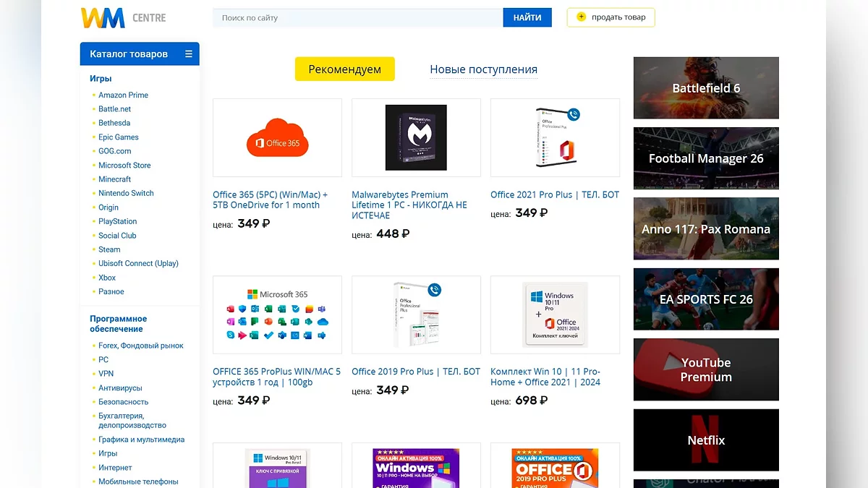Open the Игры category heading
Screen dimensions: 868x488
point(101,78)
